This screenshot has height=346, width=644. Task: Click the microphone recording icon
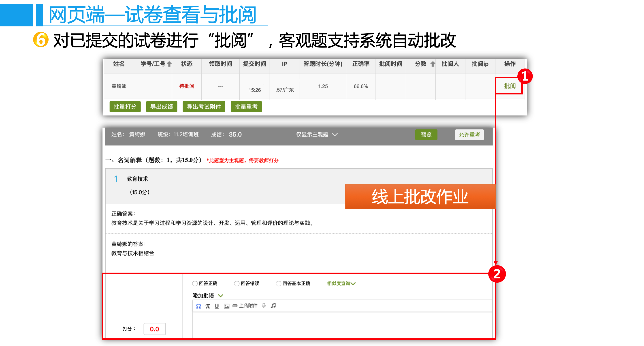pyautogui.click(x=264, y=305)
